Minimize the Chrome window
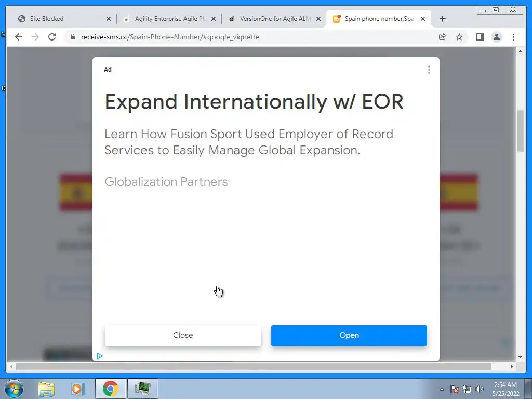This screenshot has height=399, width=532. pos(483,10)
